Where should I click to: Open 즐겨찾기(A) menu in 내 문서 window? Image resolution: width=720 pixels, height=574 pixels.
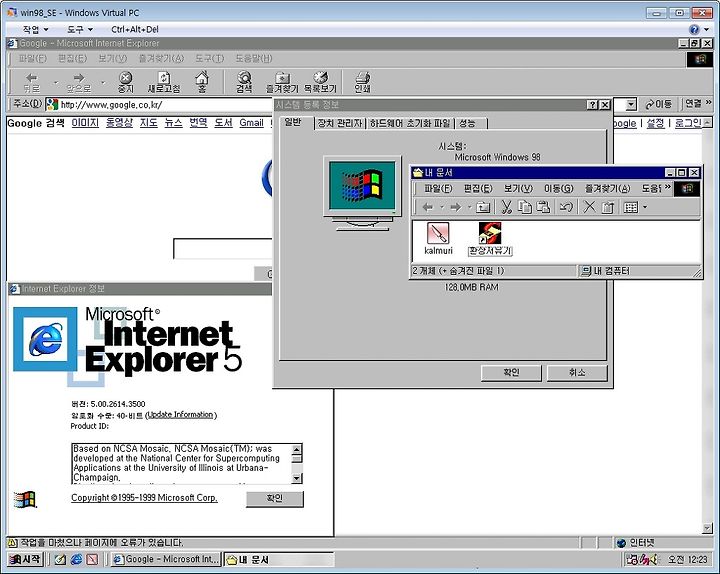(x=607, y=188)
